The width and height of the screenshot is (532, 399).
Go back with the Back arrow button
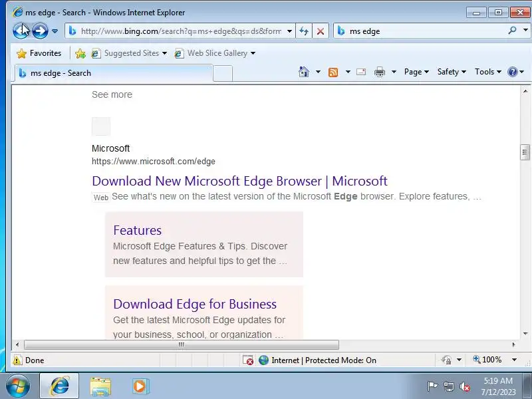tap(21, 31)
